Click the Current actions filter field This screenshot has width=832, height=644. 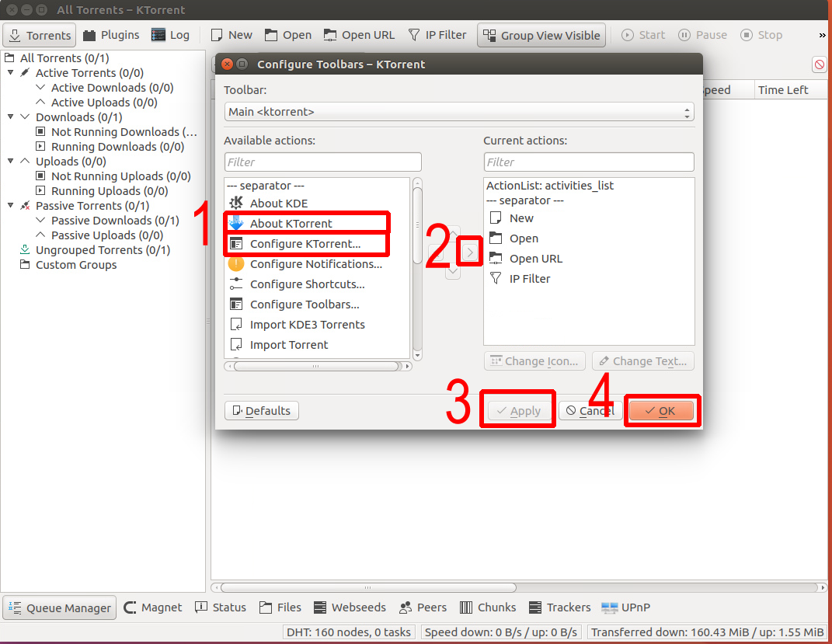click(x=588, y=162)
